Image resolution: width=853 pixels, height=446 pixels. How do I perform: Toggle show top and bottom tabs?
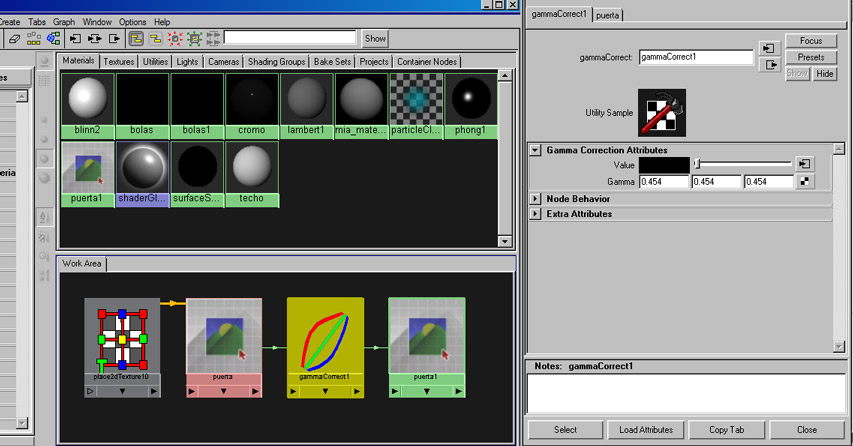click(x=136, y=39)
